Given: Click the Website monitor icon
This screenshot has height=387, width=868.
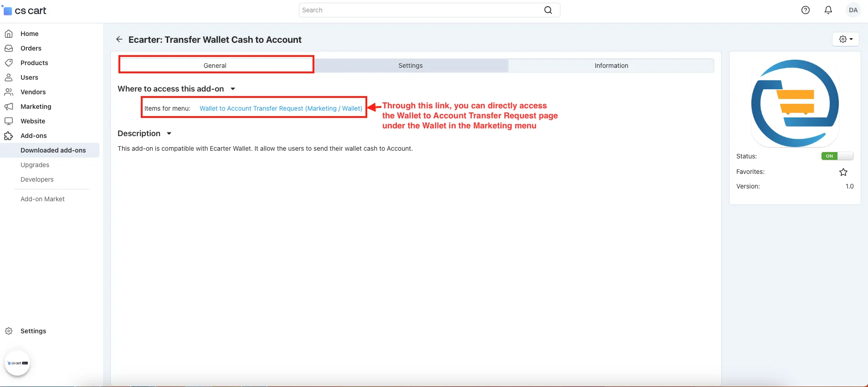Looking at the screenshot, I should tap(9, 121).
